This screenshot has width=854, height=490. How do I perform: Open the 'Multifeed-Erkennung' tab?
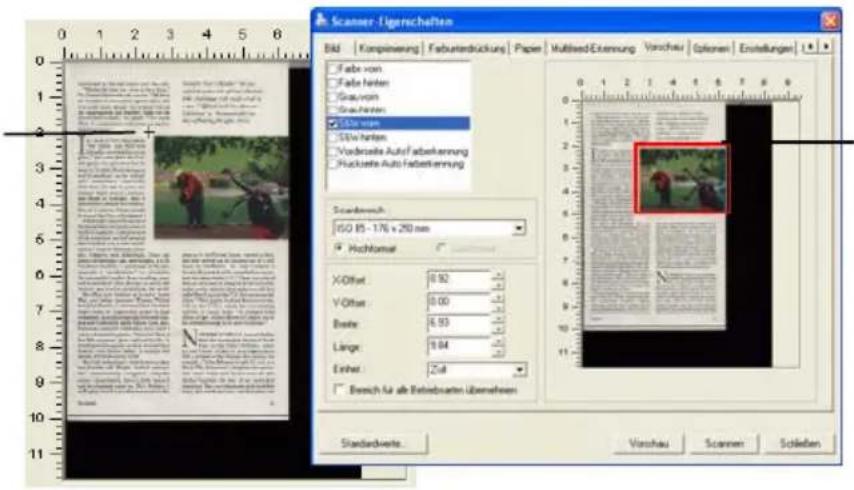pyautogui.click(x=593, y=48)
